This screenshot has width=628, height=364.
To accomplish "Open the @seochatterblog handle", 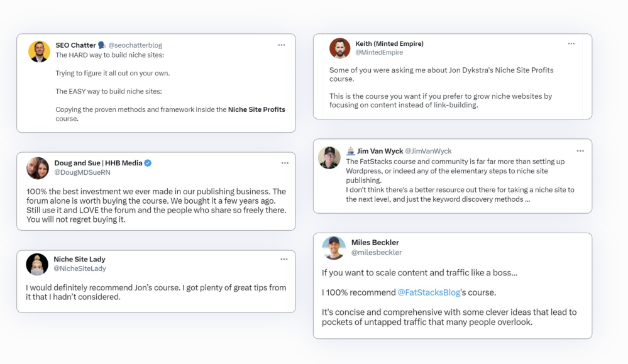I will (x=135, y=45).
